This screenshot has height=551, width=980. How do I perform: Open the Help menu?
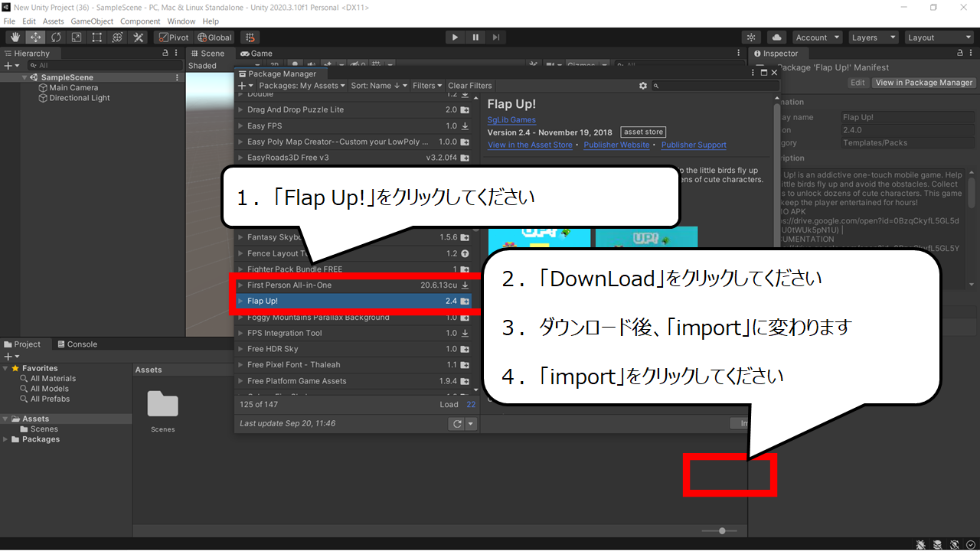click(211, 21)
